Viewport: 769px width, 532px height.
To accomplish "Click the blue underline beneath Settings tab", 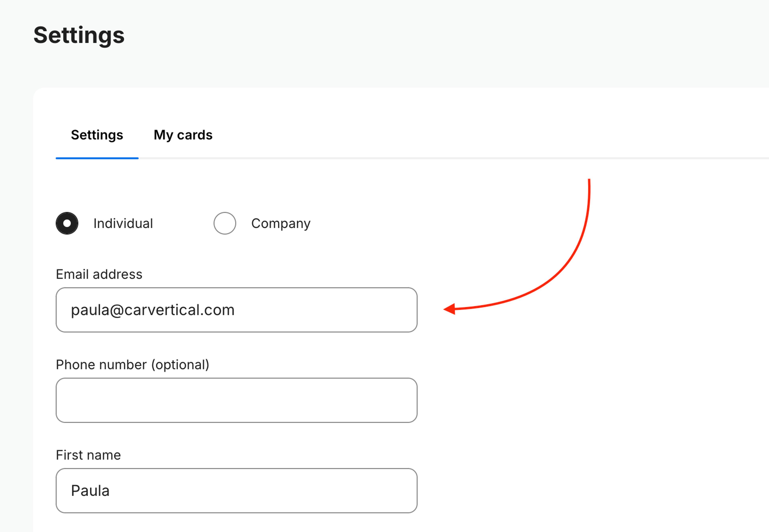I will coord(97,158).
